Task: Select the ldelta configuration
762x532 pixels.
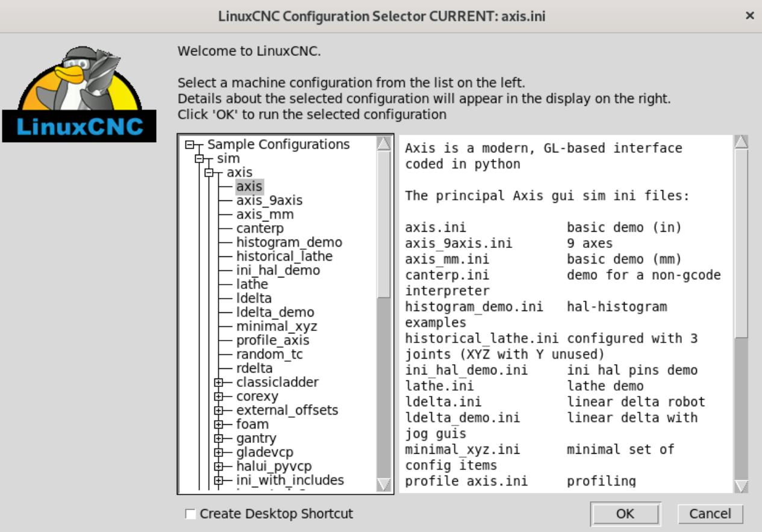Action: [x=254, y=298]
